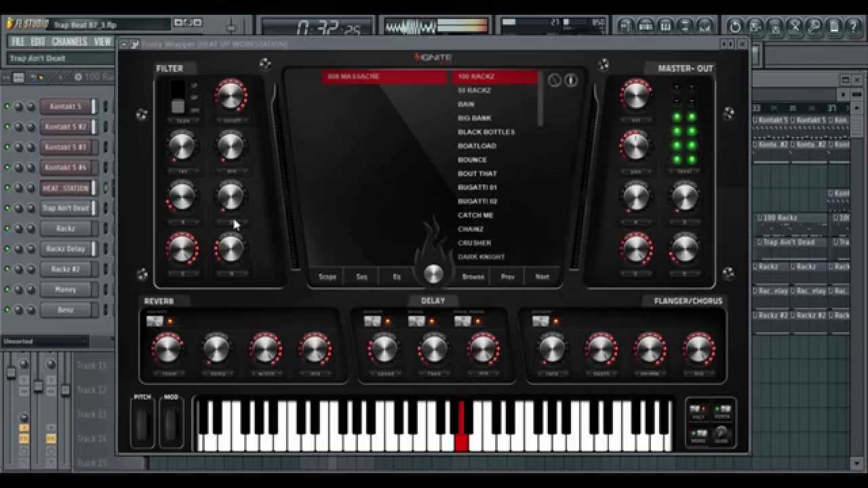Image resolution: width=868 pixels, height=488 pixels.
Task: Click the Flanger/Chorus rate knob
Action: point(552,349)
